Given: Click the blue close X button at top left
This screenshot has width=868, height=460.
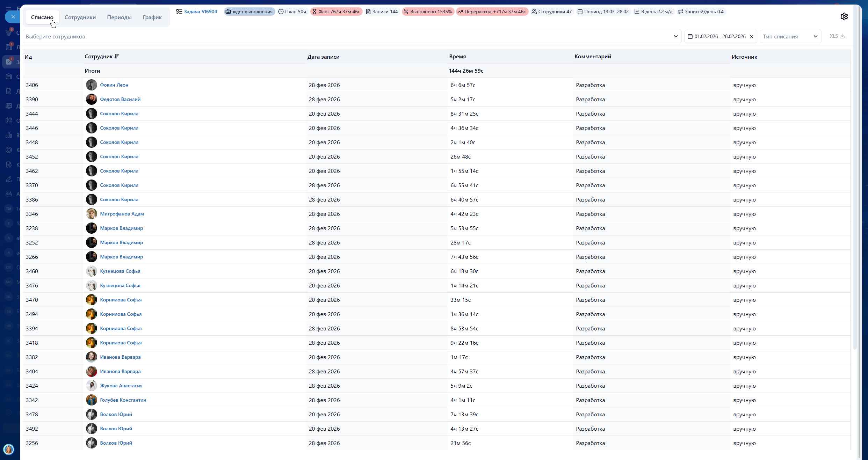Looking at the screenshot, I should point(13,17).
